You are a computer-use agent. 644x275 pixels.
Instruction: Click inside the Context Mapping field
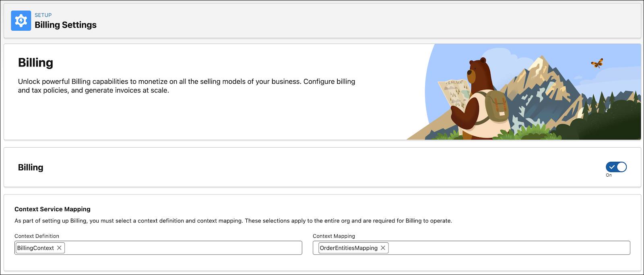click(471, 248)
